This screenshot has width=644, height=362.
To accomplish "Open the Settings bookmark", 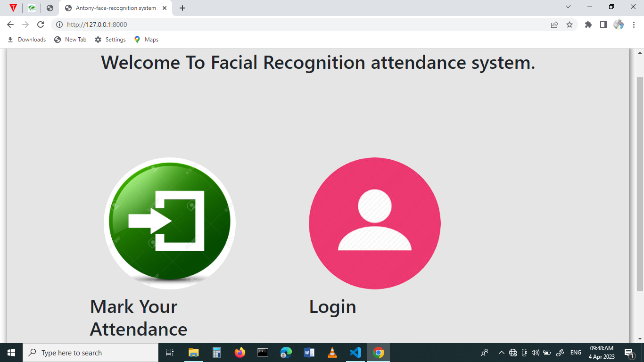I will click(x=110, y=40).
